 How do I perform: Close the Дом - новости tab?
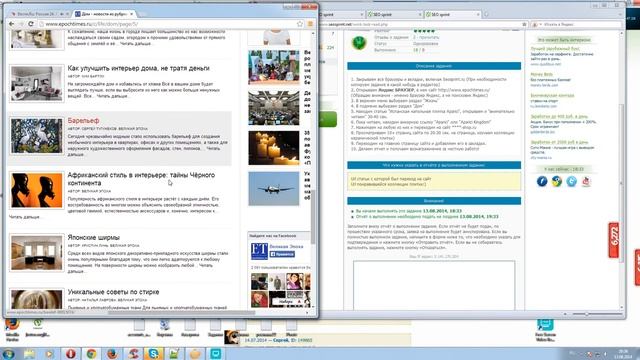(131, 14)
